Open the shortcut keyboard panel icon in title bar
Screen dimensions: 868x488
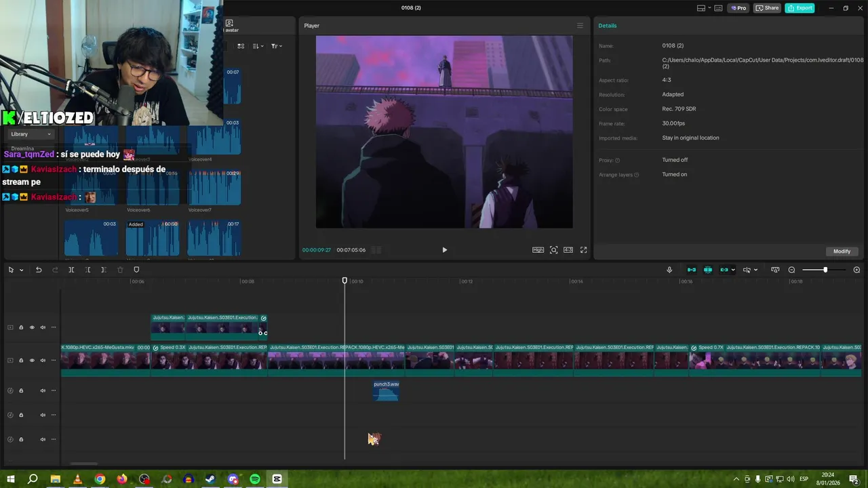718,8
